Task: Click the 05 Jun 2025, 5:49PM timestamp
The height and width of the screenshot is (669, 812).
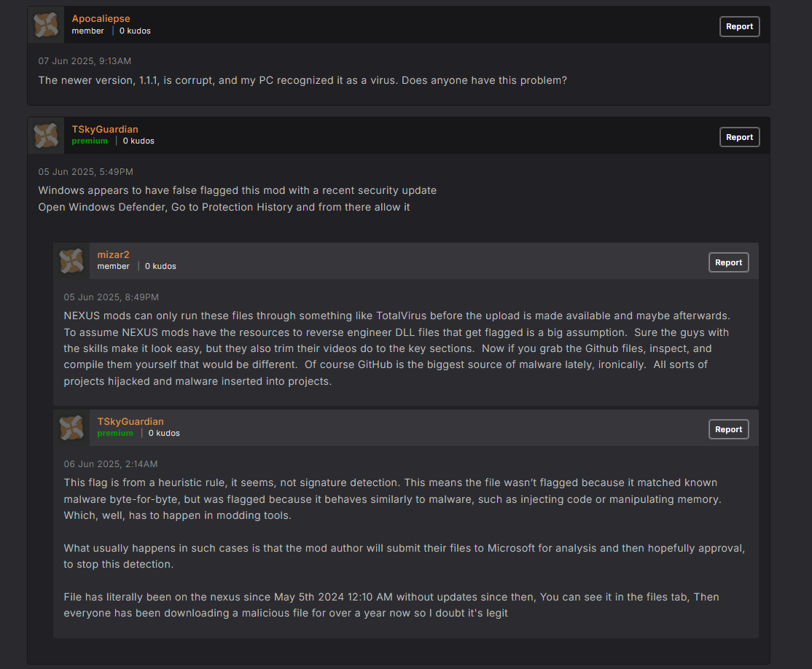Action: click(x=85, y=172)
